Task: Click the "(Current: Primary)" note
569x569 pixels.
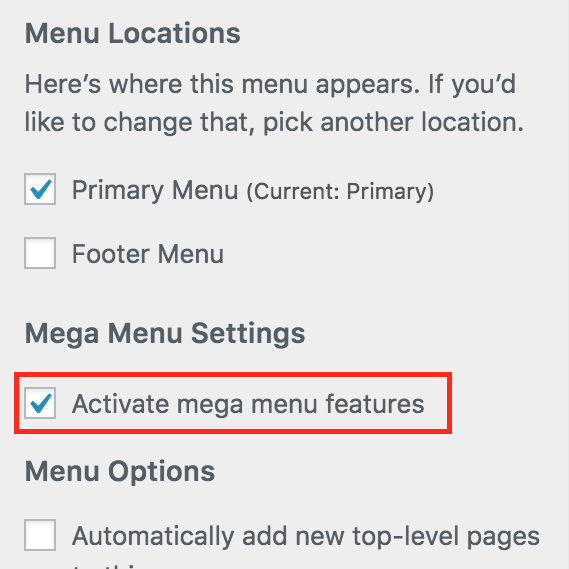Action: (340, 191)
